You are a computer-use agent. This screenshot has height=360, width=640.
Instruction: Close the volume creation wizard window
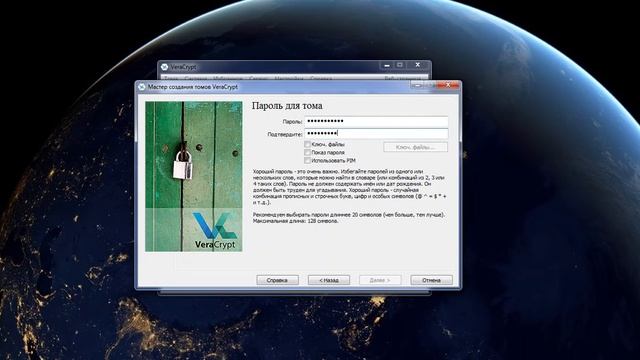[x=448, y=85]
